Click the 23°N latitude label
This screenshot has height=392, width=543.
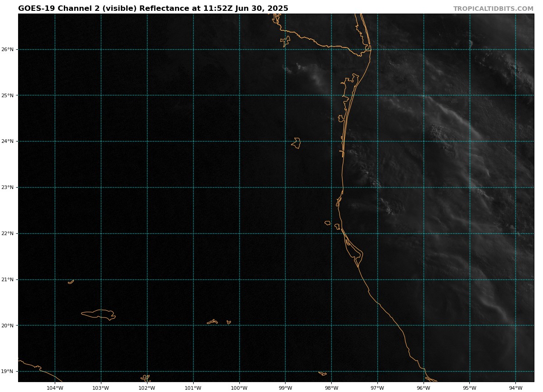pyautogui.click(x=8, y=188)
